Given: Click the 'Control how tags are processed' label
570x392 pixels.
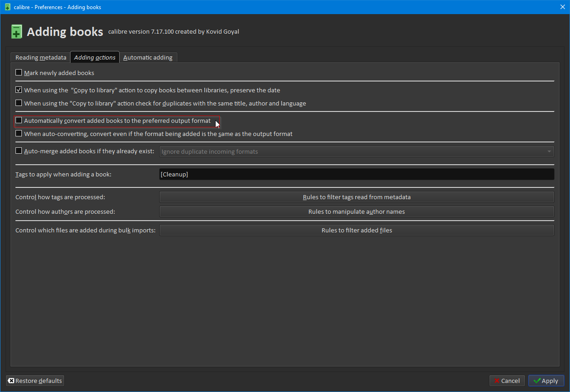Looking at the screenshot, I should [61, 197].
